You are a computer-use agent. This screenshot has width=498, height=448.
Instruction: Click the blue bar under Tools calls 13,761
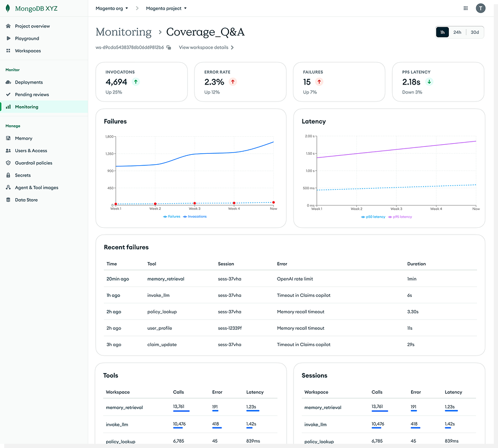point(181,411)
